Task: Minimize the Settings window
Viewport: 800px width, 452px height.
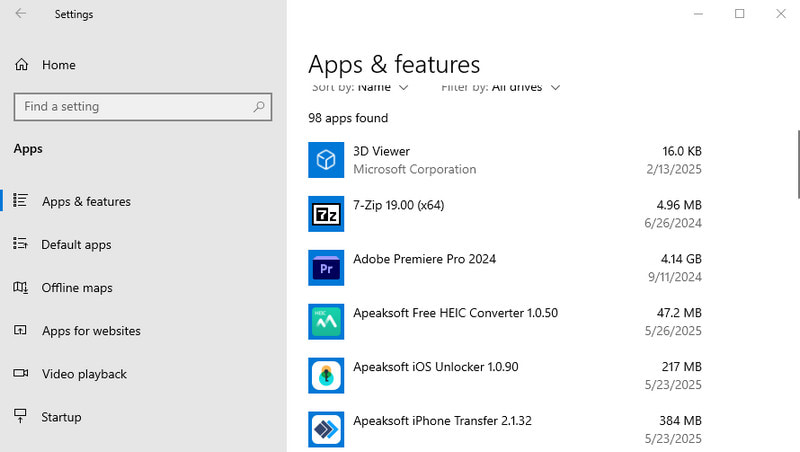Action: tap(698, 14)
